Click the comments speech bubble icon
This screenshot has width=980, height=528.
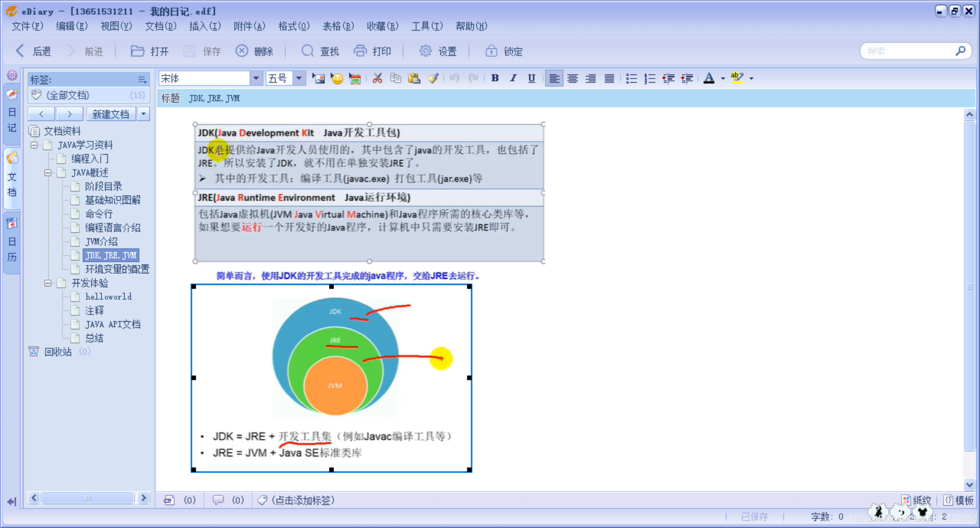pos(218,500)
